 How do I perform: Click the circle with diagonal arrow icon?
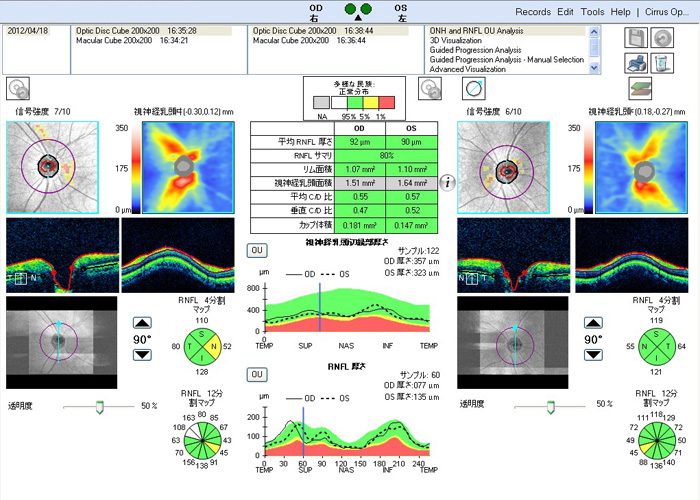[x=474, y=88]
